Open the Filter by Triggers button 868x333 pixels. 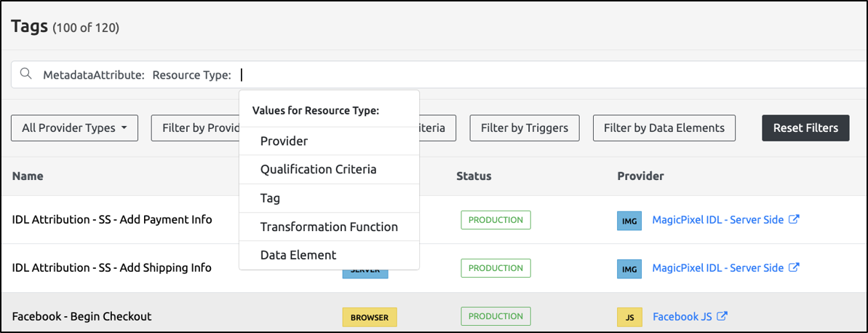(x=524, y=128)
